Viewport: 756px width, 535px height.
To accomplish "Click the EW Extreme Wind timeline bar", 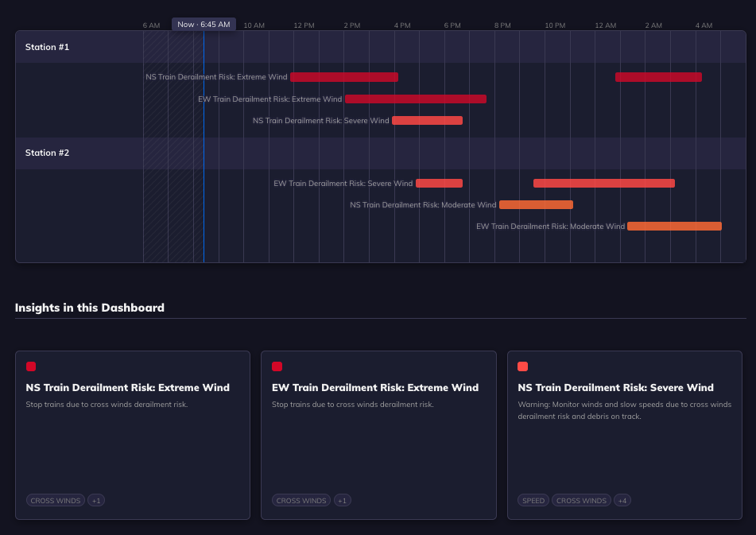I will click(416, 99).
